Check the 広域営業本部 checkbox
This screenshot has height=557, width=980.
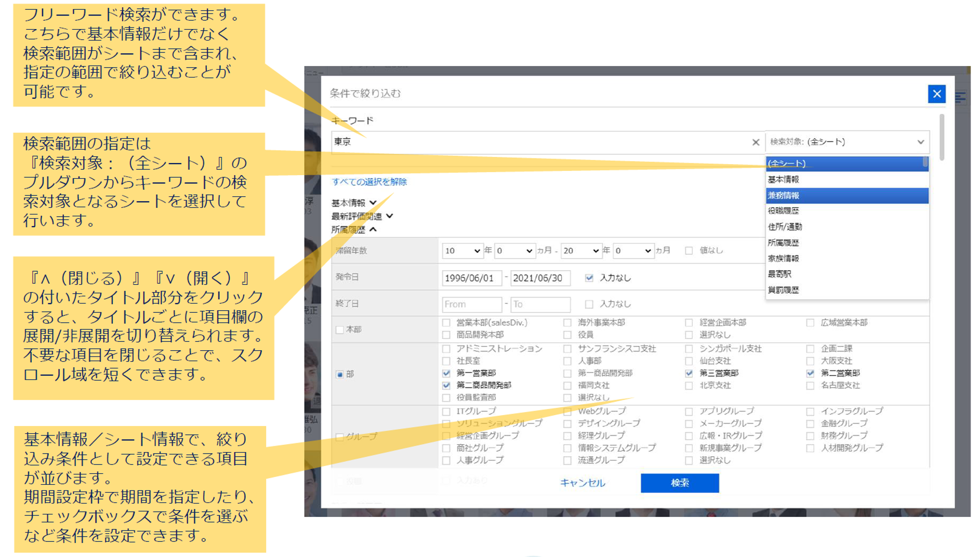[810, 323]
